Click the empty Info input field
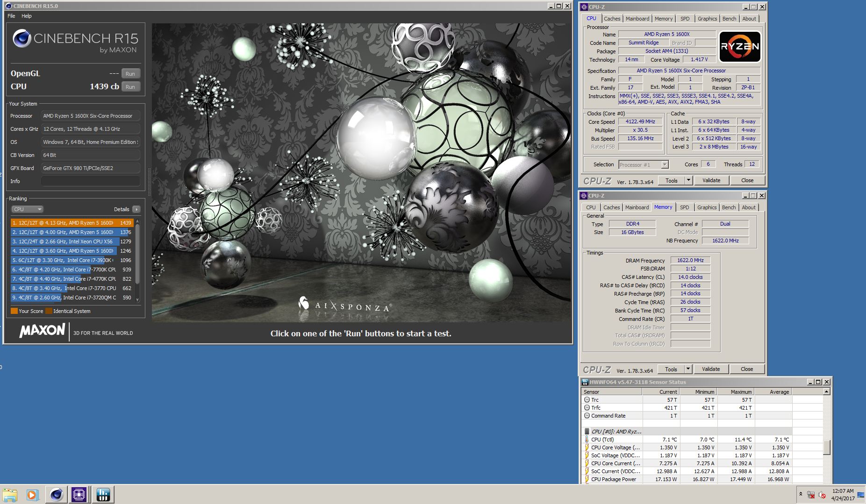The height and width of the screenshot is (504, 866). point(91,181)
